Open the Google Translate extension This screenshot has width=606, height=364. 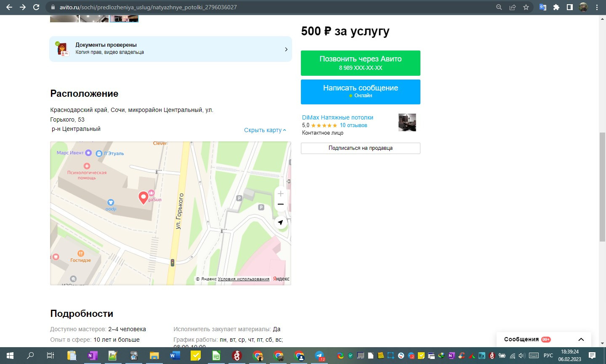(543, 7)
